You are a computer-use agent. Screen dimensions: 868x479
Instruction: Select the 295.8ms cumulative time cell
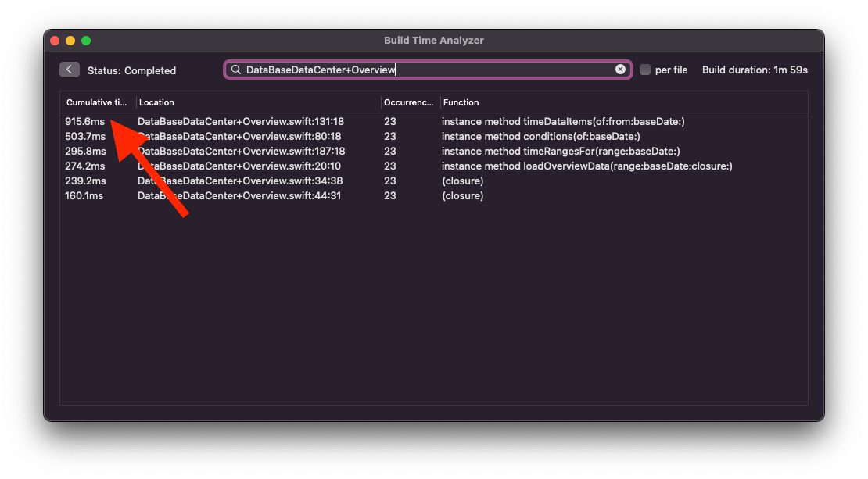click(x=85, y=152)
